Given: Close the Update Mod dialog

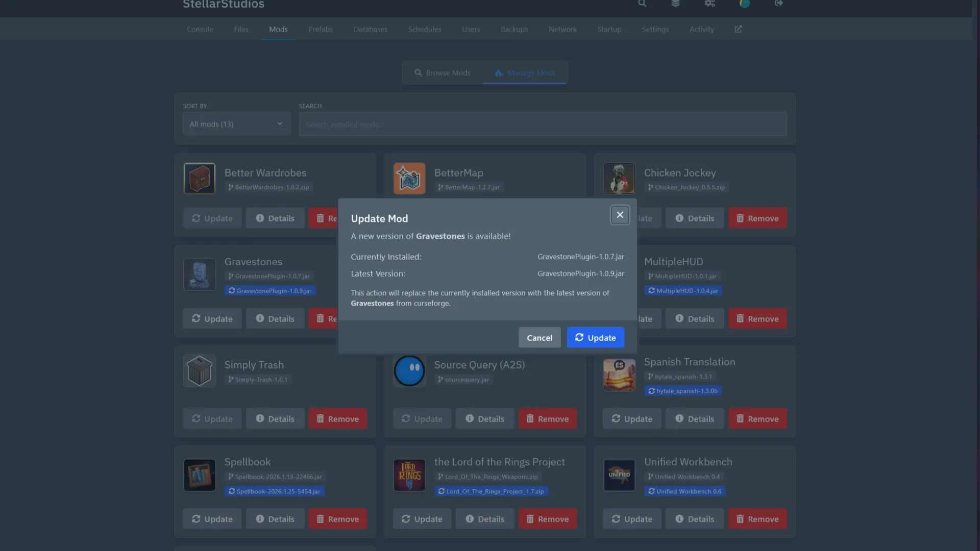Looking at the screenshot, I should point(620,215).
